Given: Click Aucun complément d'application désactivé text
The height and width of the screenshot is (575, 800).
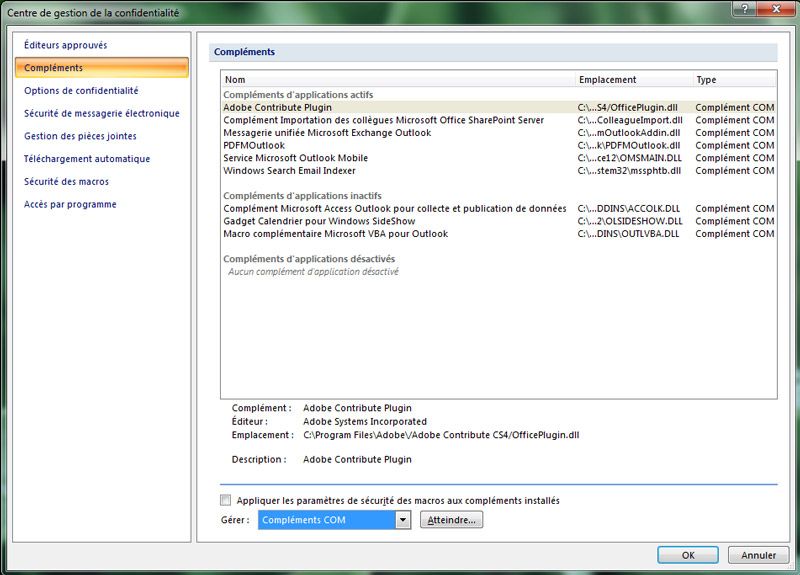Looking at the screenshot, I should pyautogui.click(x=313, y=272).
